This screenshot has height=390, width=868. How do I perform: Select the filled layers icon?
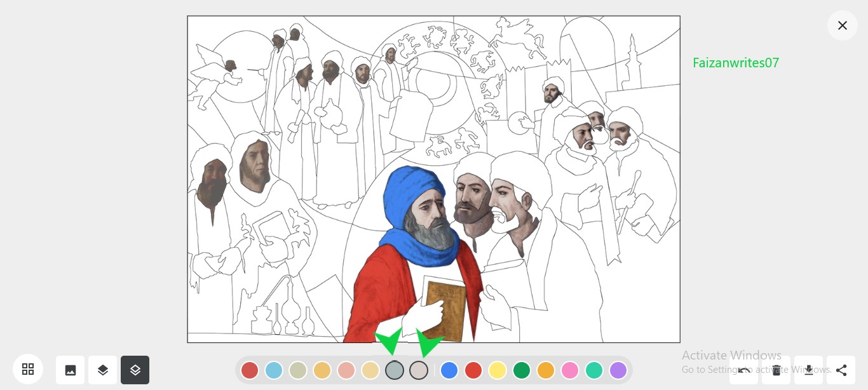pos(103,370)
